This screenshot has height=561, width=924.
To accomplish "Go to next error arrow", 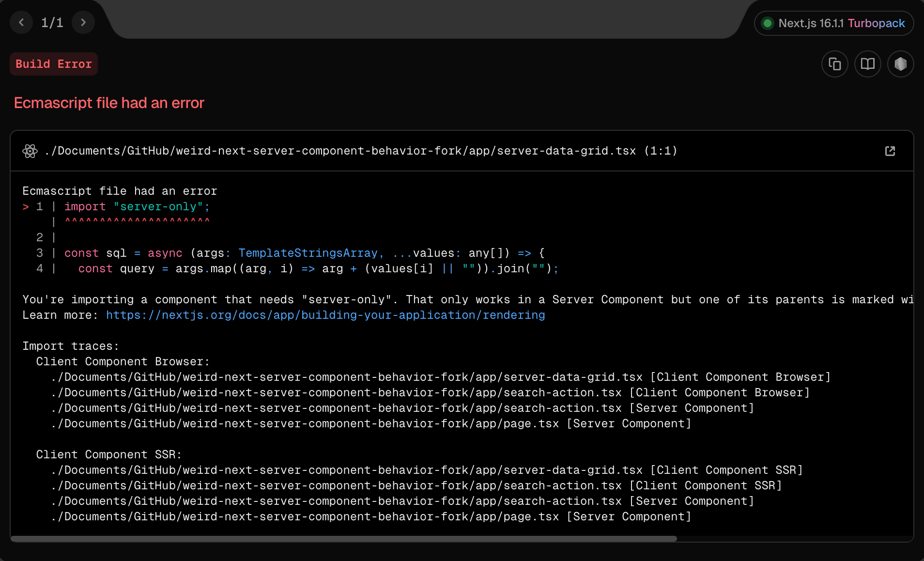I will pyautogui.click(x=83, y=22).
